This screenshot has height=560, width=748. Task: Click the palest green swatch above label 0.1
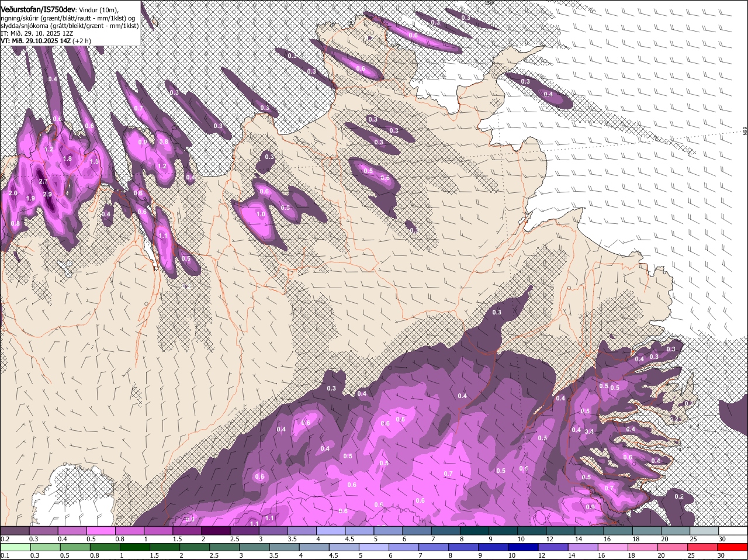tap(15, 547)
